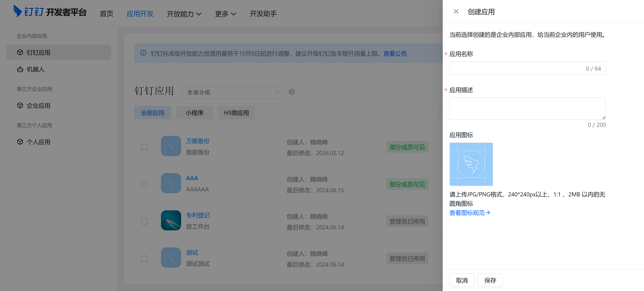644x291 pixels.
Task: Click the 个人应用 cube icon
Action: (20, 142)
